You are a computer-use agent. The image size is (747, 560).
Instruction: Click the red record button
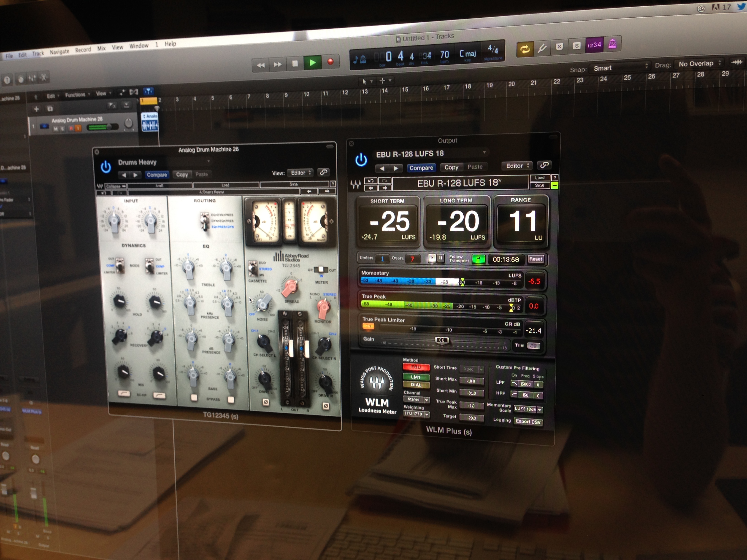pyautogui.click(x=330, y=62)
